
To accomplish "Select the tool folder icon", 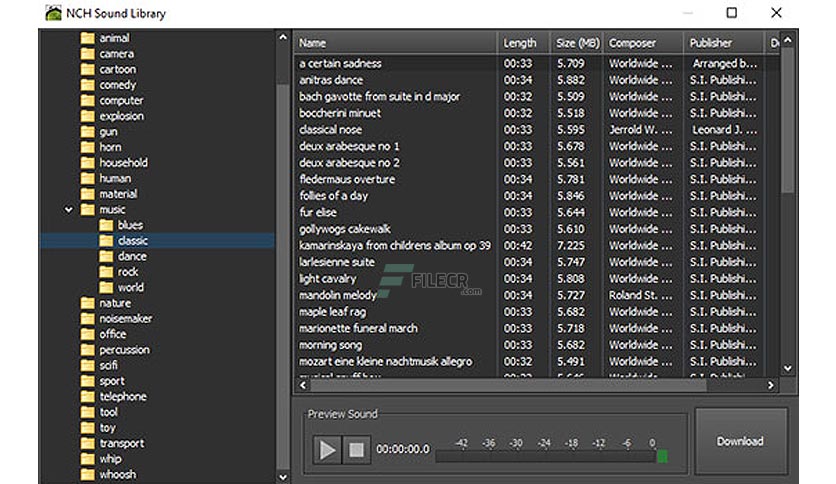I will (x=87, y=412).
